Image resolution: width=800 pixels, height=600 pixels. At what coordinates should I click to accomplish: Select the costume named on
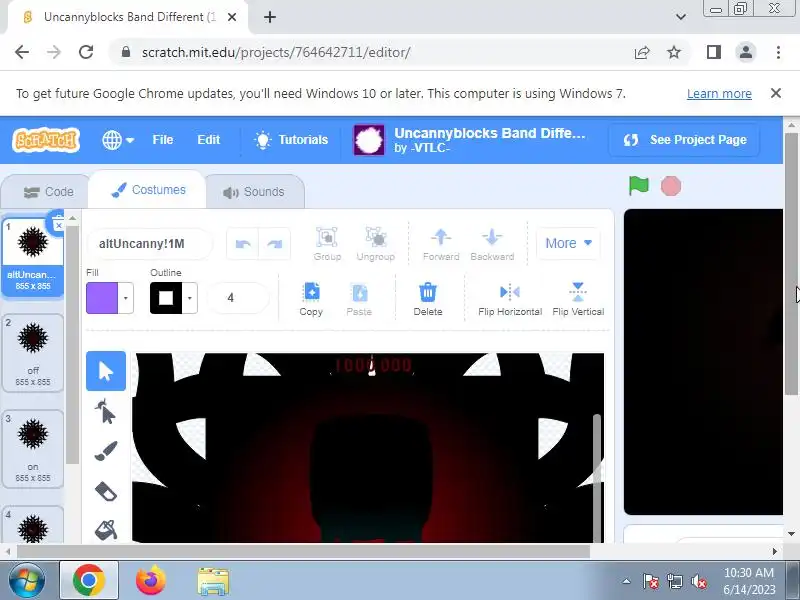(33, 449)
